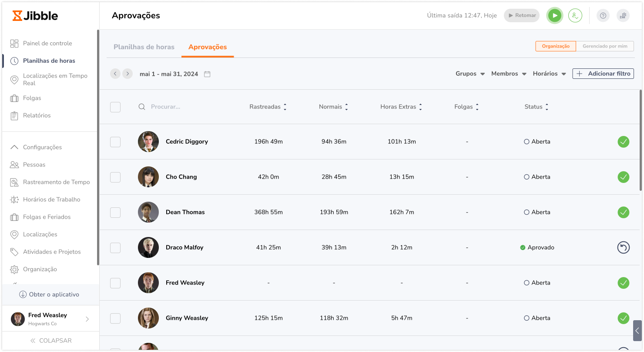Click the Adicionar filtro button
Image resolution: width=644 pixels, height=352 pixels.
click(603, 74)
